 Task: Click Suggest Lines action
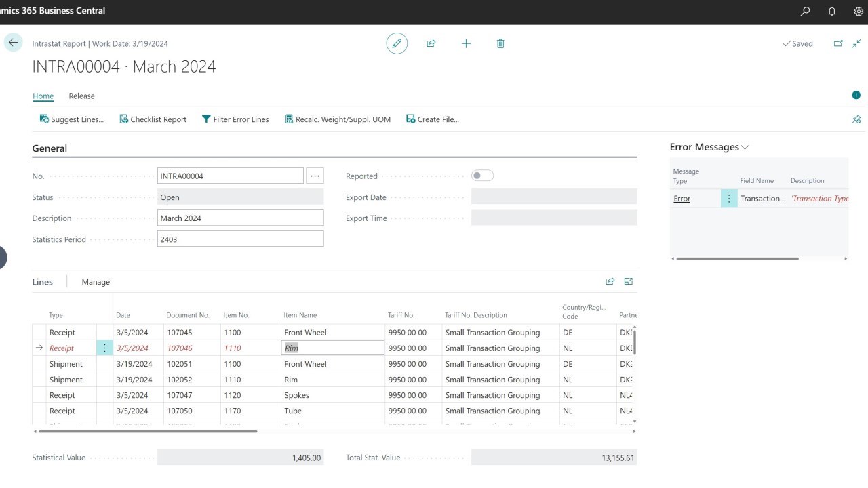(x=71, y=119)
